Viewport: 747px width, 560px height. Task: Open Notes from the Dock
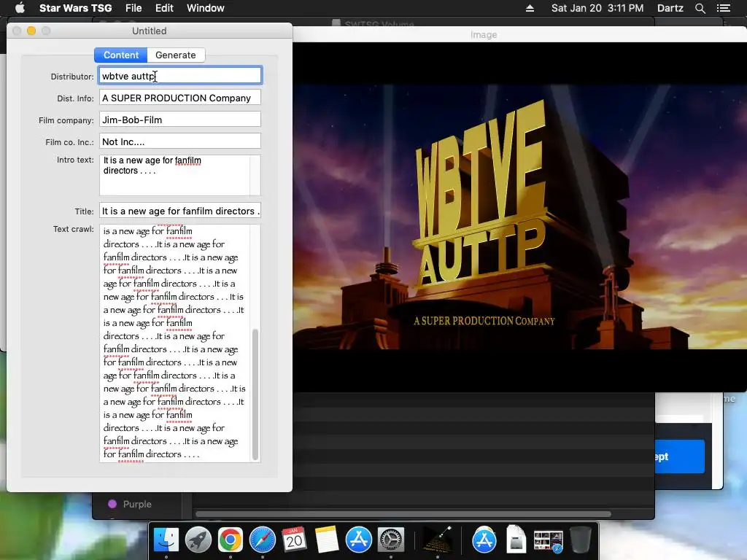[x=326, y=540]
